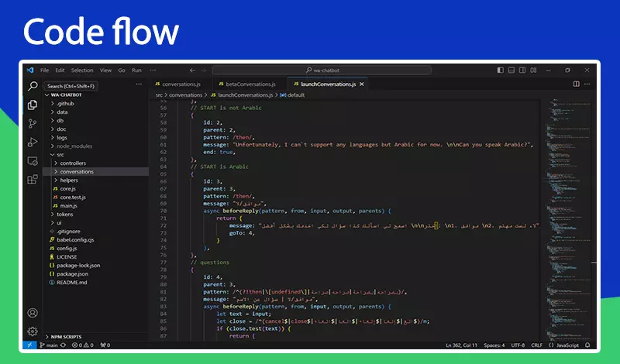The height and width of the screenshot is (364, 620).
Task: Open README.md file
Action: click(95, 282)
